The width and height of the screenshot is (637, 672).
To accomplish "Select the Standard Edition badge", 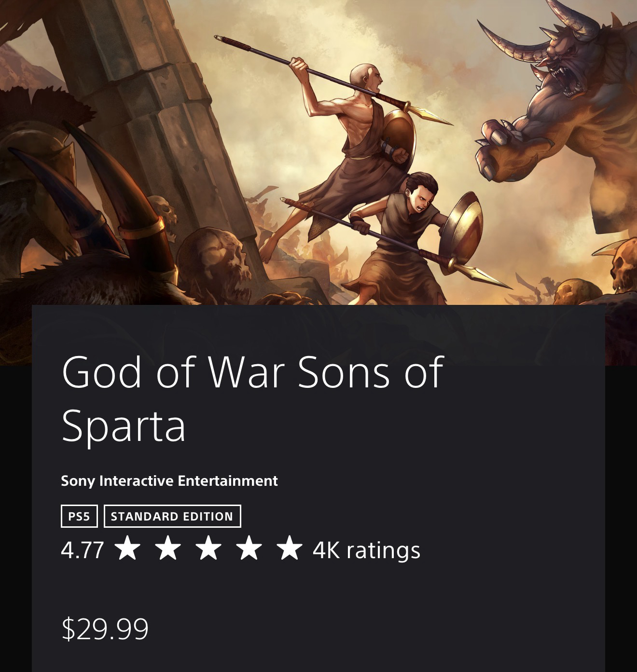I will click(x=172, y=516).
